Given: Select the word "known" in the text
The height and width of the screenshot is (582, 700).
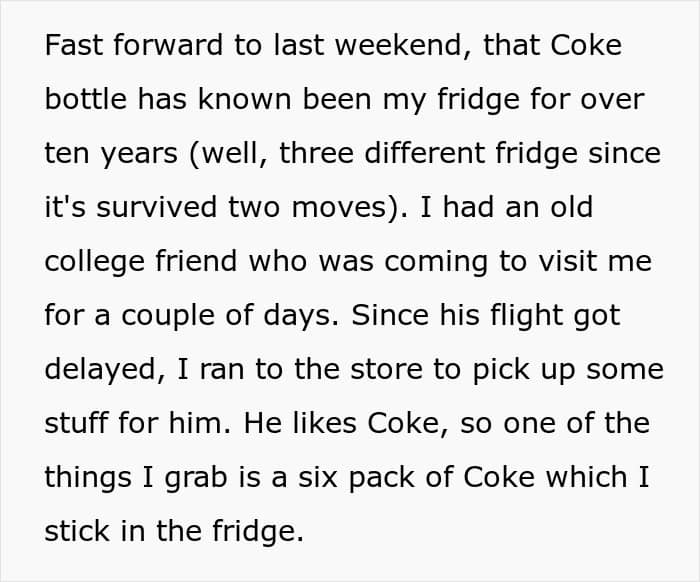Looking at the screenshot, I should [x=245, y=99].
